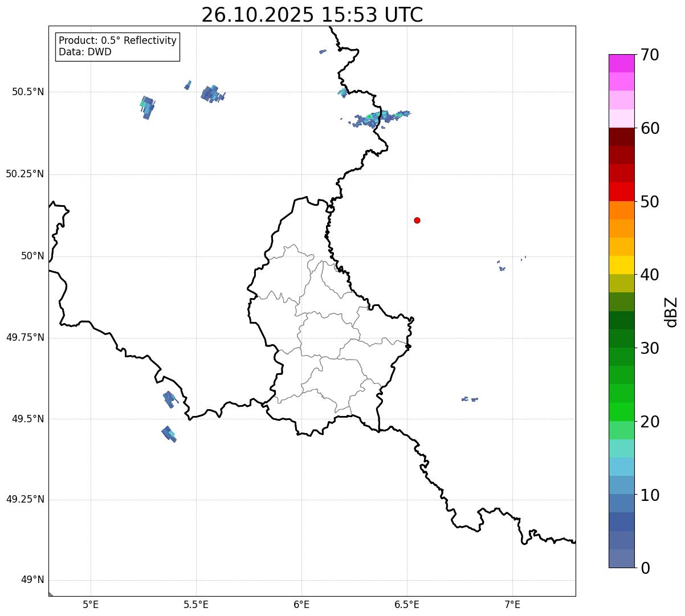This screenshot has height=616, width=685.
Task: Pick the dark maroon colorbar swatch just below 60
Action: click(621, 137)
